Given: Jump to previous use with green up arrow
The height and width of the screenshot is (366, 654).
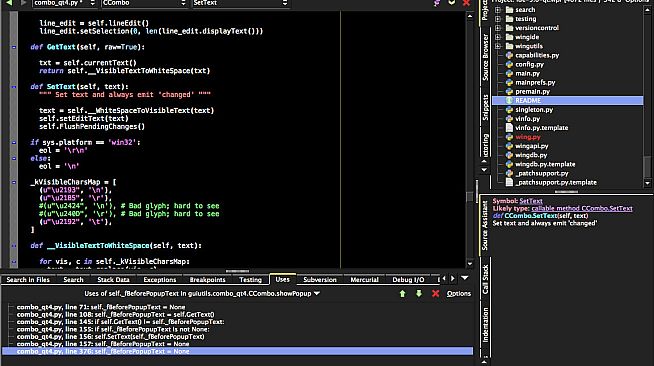Looking at the screenshot, I should point(402,293).
